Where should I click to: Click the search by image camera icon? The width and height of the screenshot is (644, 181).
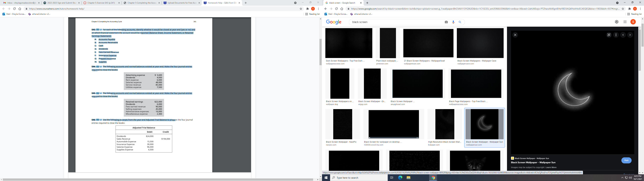tap(446, 22)
